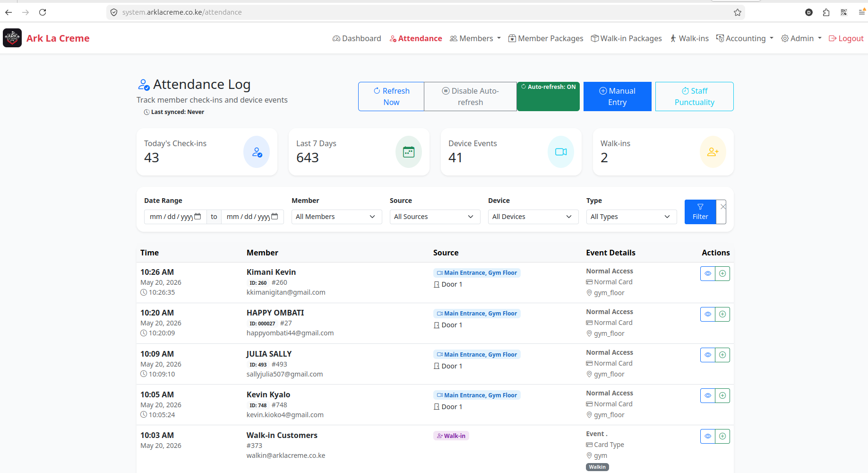Expand the Accounting nav dropdown

tap(745, 38)
